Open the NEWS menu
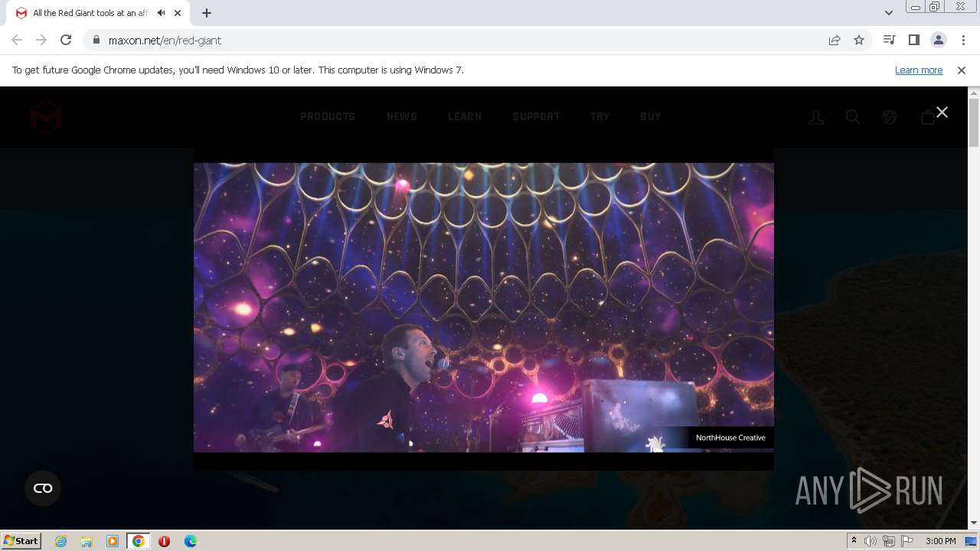This screenshot has width=980, height=551. (x=402, y=116)
